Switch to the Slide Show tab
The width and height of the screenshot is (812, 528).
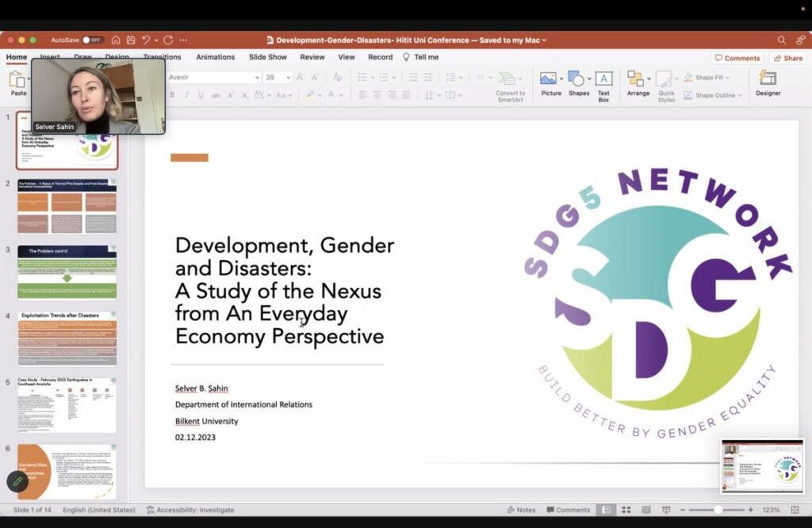coord(267,57)
